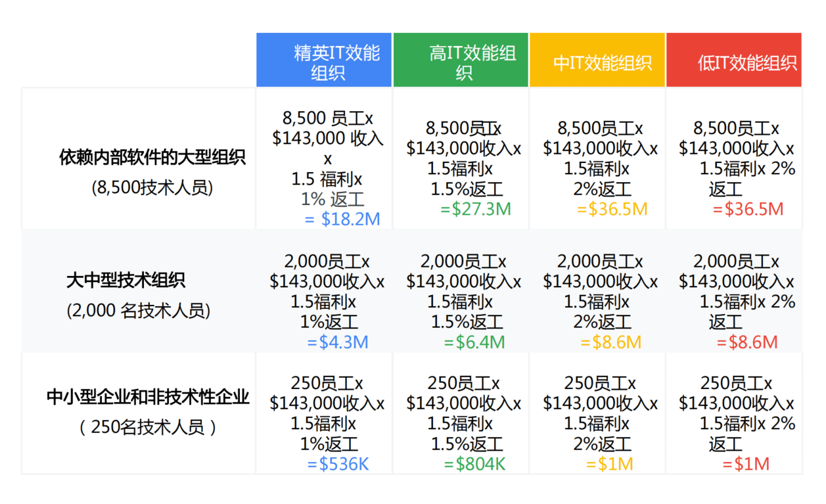
Task: Select the 1%返工 line above =$536K
Action: point(329,444)
